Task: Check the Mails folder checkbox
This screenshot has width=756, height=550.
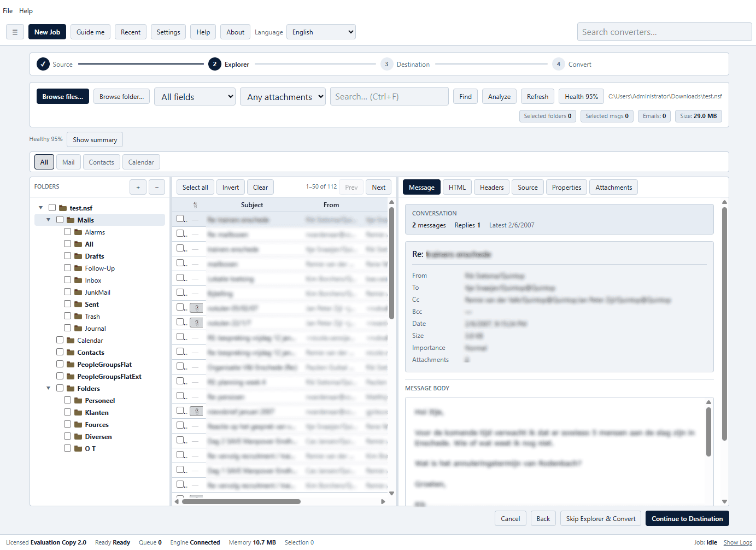Action: pyautogui.click(x=60, y=220)
